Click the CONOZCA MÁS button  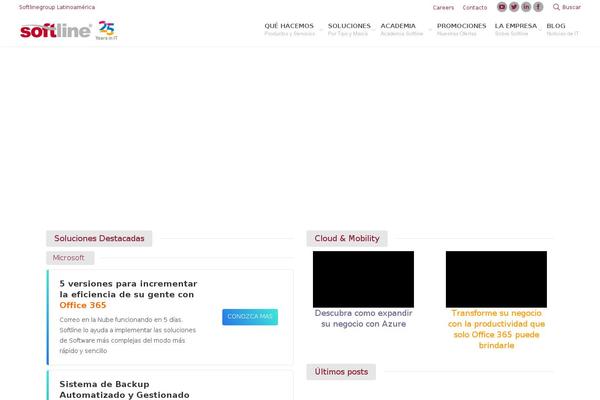coord(250,317)
